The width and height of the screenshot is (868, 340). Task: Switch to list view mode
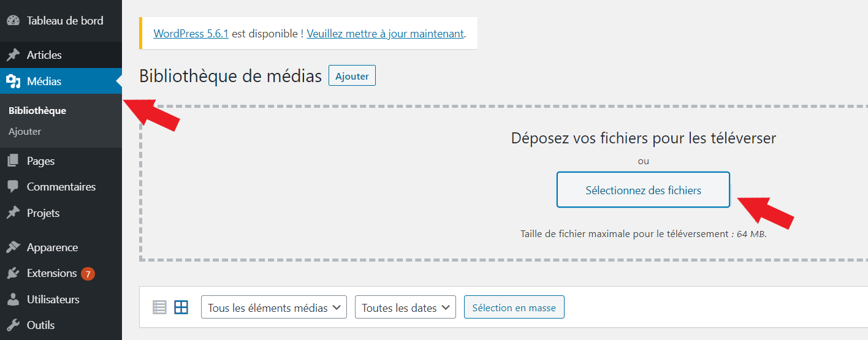click(x=159, y=308)
